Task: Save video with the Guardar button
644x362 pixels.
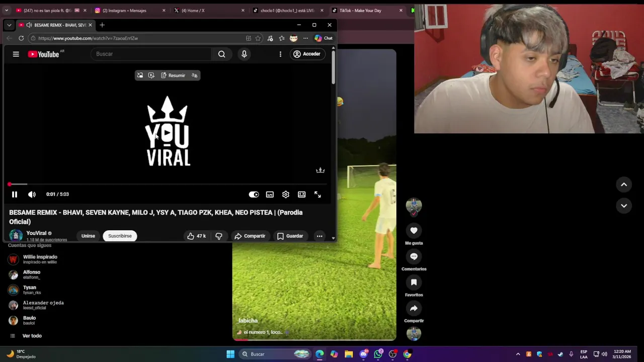Action: tap(290, 236)
